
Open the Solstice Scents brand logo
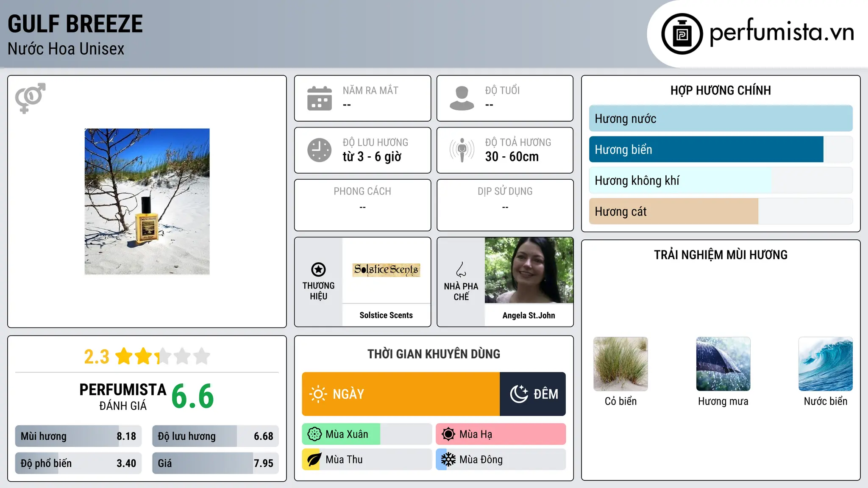pos(386,270)
